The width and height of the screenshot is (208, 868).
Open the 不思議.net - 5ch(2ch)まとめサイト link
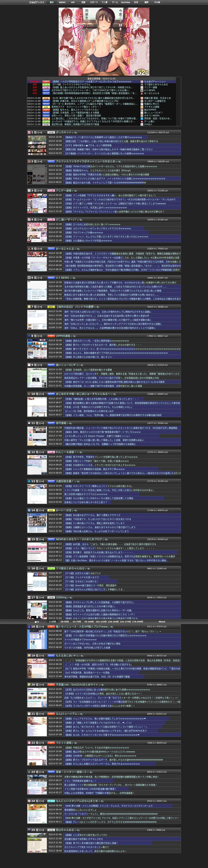tap(77, 685)
